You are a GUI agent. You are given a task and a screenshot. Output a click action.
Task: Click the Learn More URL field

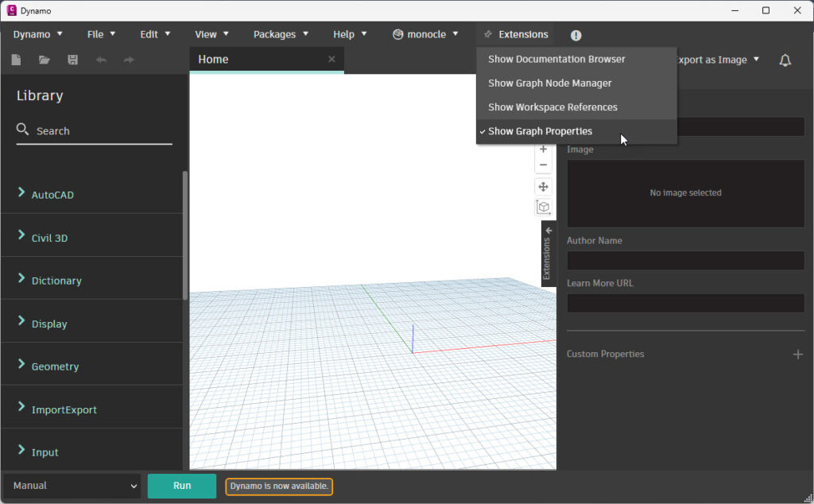(685, 303)
